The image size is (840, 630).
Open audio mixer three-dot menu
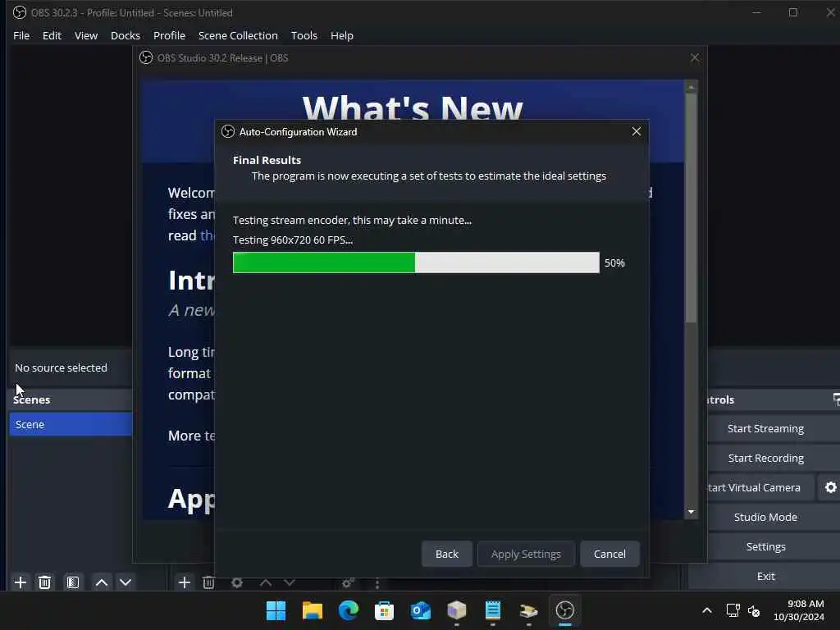tap(377, 582)
